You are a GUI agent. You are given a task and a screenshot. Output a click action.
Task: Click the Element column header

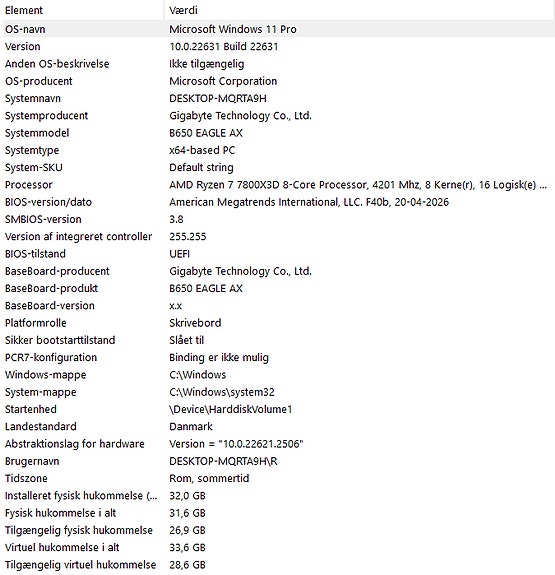pos(83,10)
